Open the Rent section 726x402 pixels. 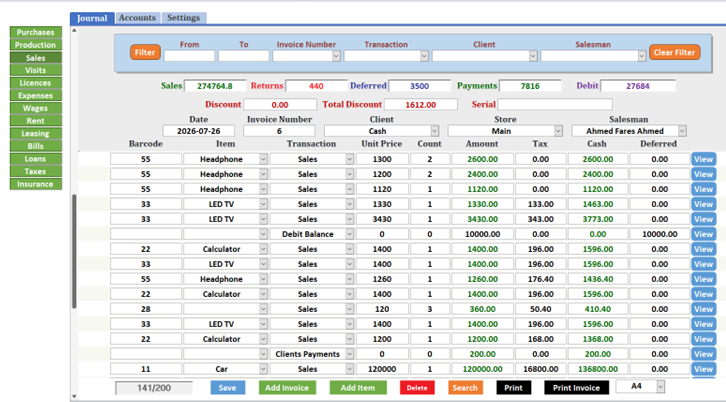click(36, 121)
